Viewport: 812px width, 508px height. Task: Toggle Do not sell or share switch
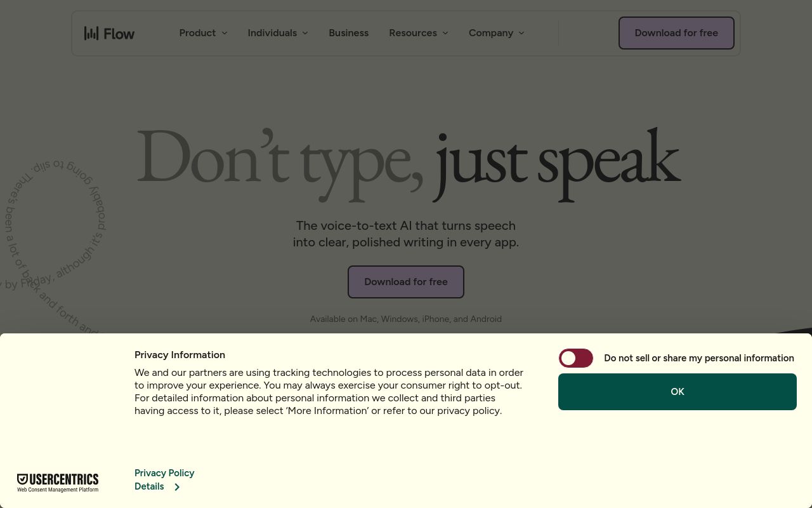[576, 358]
